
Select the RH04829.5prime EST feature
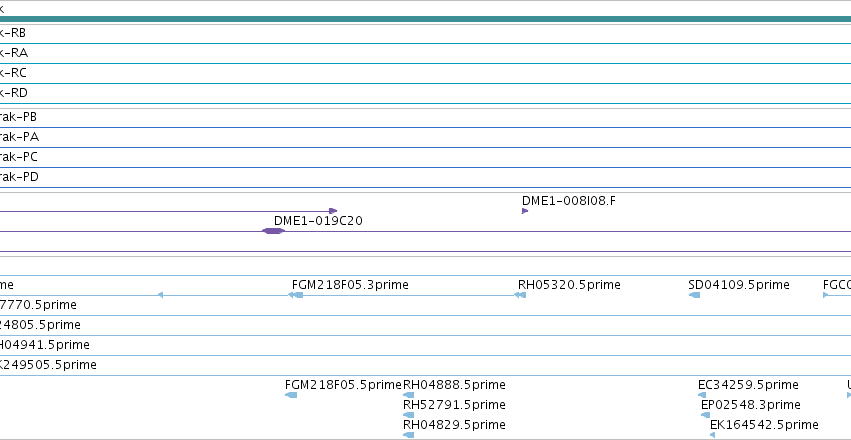point(409,435)
